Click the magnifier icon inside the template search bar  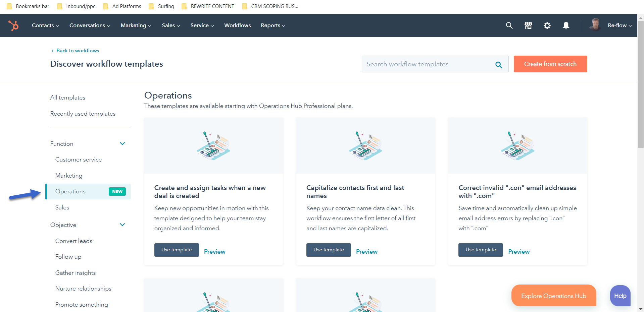point(499,64)
